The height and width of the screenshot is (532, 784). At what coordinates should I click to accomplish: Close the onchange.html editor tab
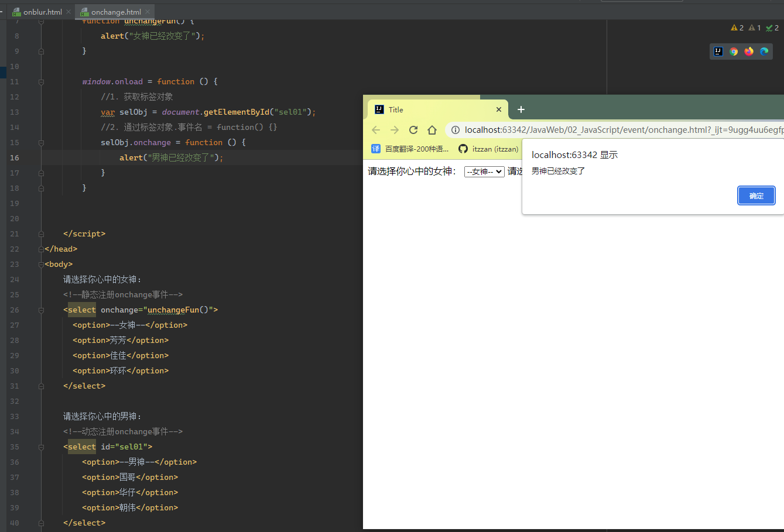[148, 12]
